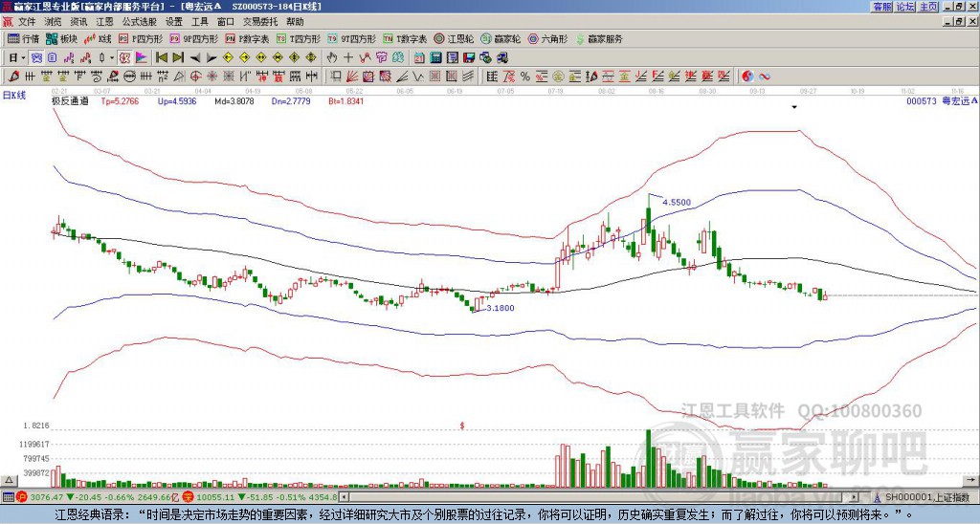The height and width of the screenshot is (524, 980).
Task: Open the 9P四方形 tool
Action: coord(194,38)
